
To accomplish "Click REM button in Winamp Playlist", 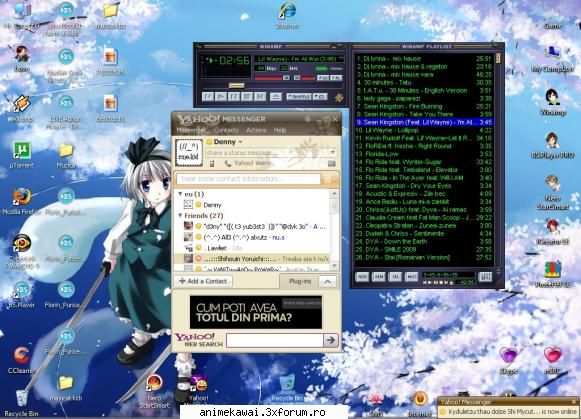I will (x=378, y=277).
